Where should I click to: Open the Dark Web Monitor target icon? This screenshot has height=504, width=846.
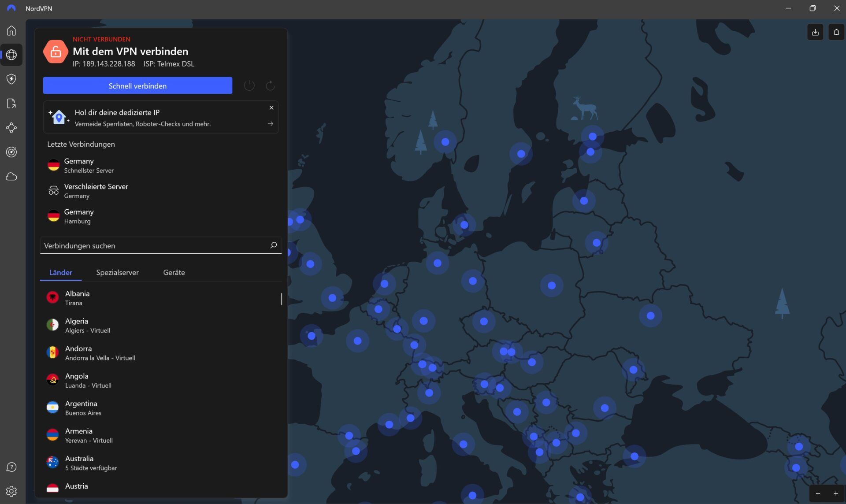pos(11,152)
